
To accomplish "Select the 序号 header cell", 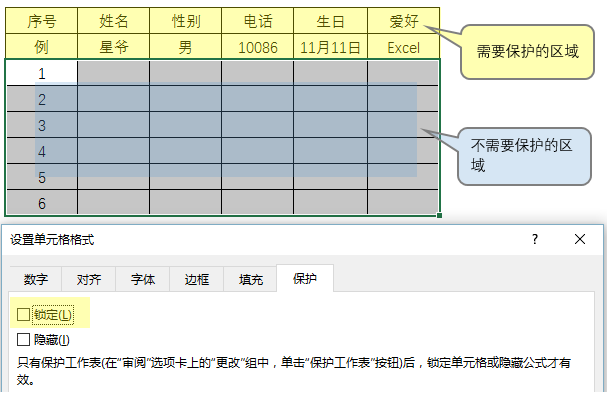I will pos(41,21).
